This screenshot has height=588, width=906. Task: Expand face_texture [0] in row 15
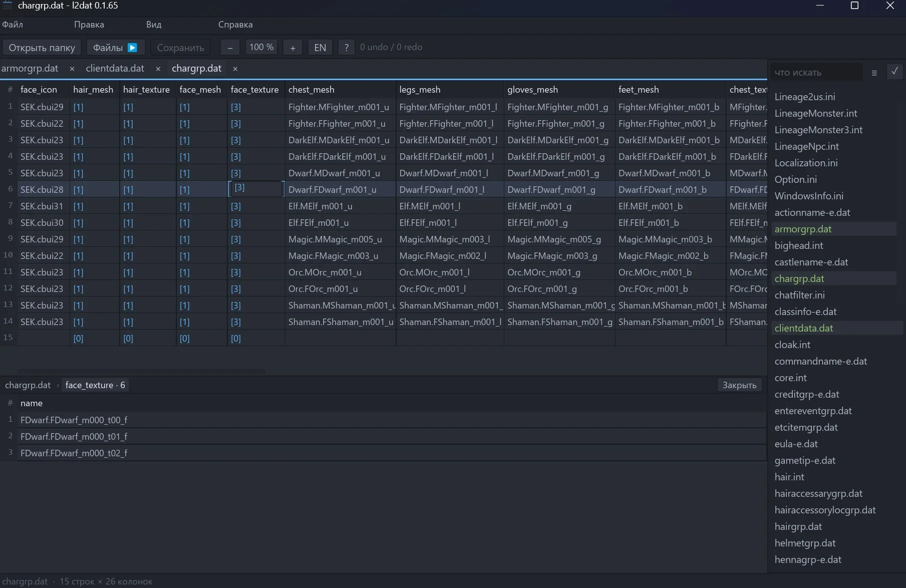(236, 339)
